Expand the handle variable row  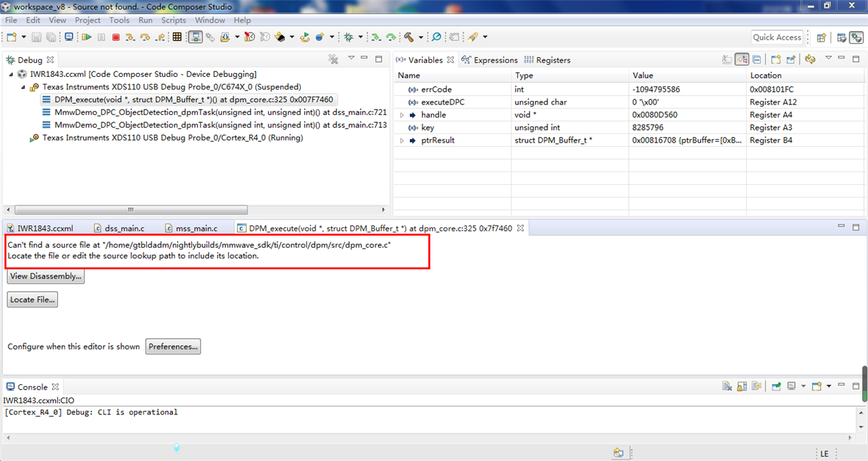click(402, 115)
